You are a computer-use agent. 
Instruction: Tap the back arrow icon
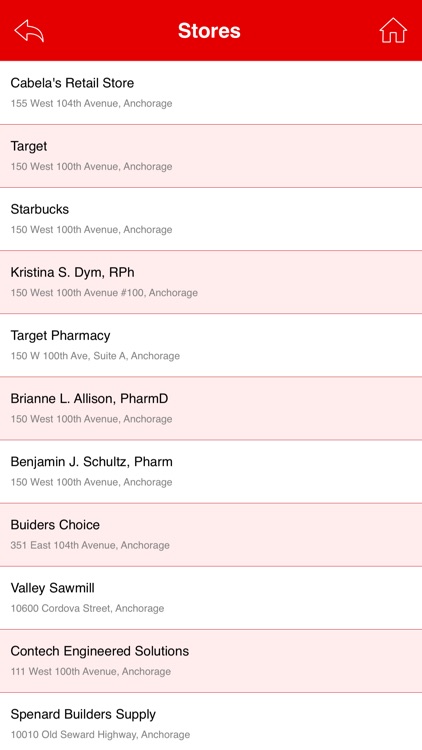(29, 31)
